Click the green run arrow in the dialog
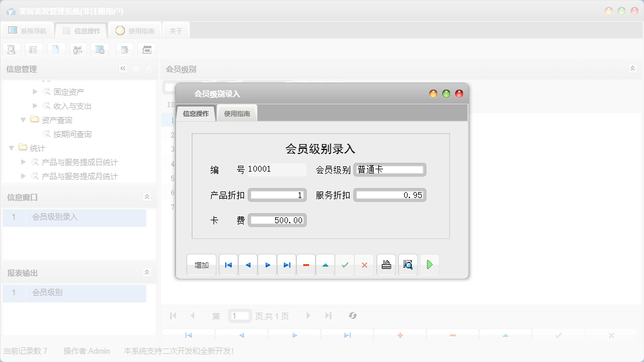The height and width of the screenshot is (362, 644). 429,265
